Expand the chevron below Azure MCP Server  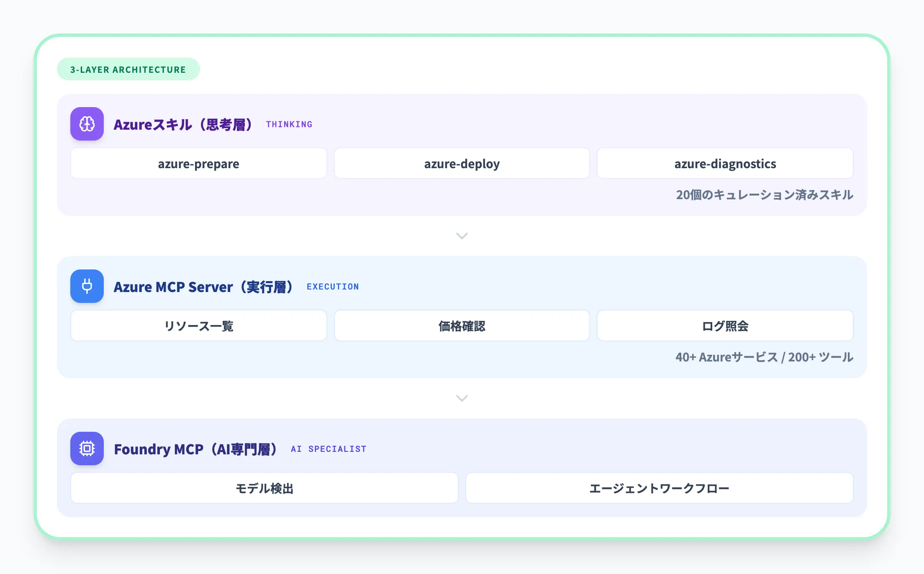462,398
